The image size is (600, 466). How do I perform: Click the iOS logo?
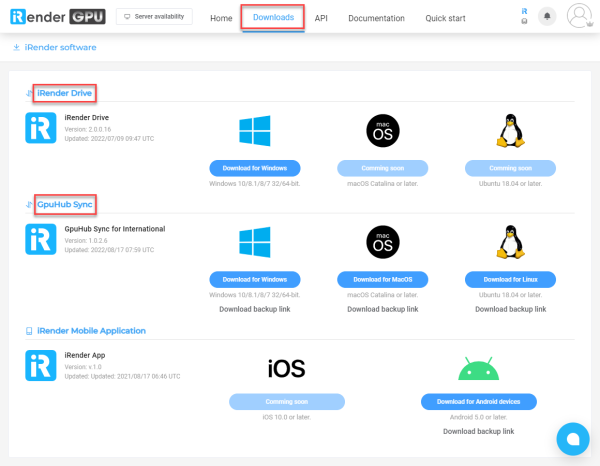pyautogui.click(x=286, y=368)
